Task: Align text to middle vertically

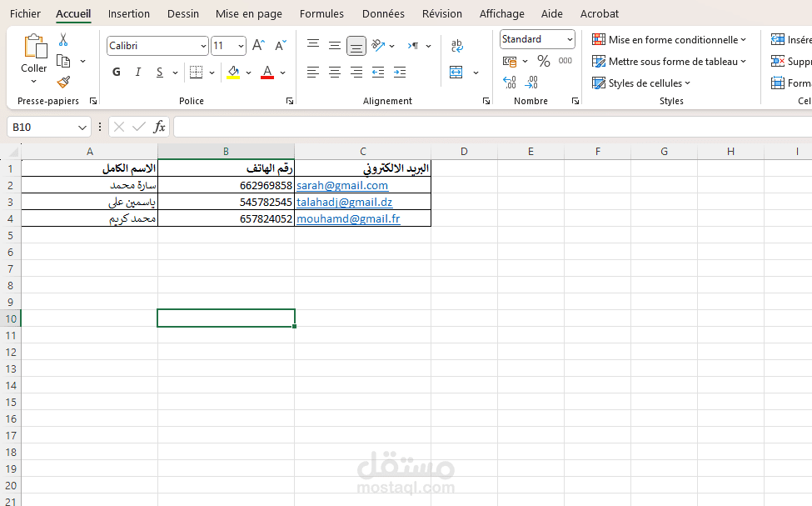Action: [335, 46]
